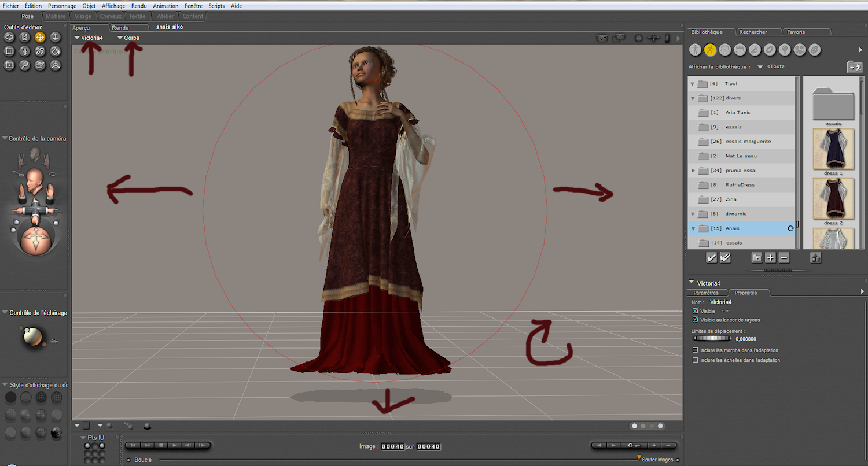Select the Grouping tool
The image size is (868, 466).
tap(9, 65)
